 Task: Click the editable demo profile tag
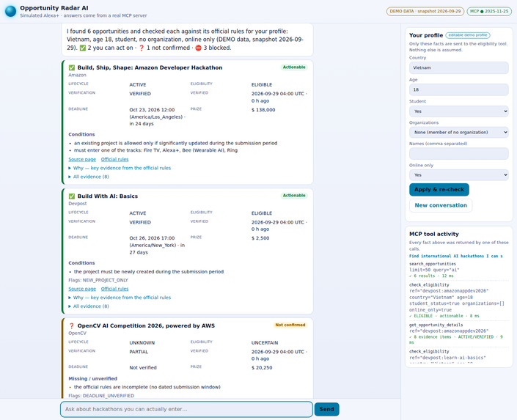468,35
